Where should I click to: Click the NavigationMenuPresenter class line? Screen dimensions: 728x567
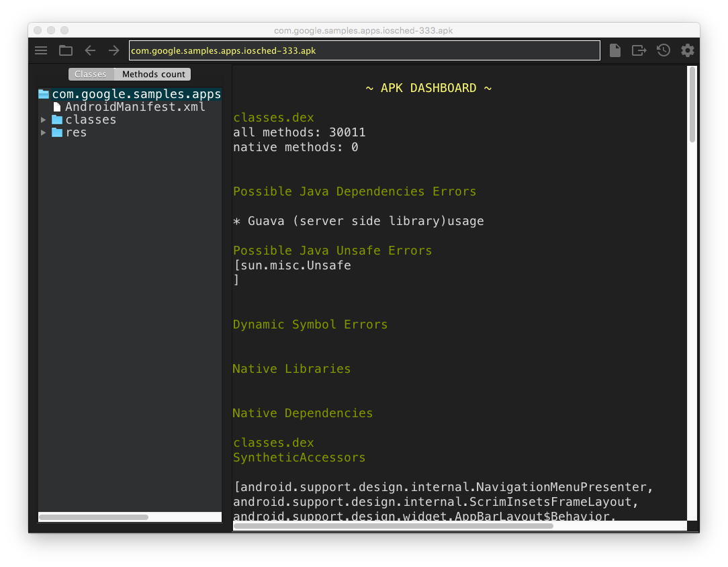(444, 487)
